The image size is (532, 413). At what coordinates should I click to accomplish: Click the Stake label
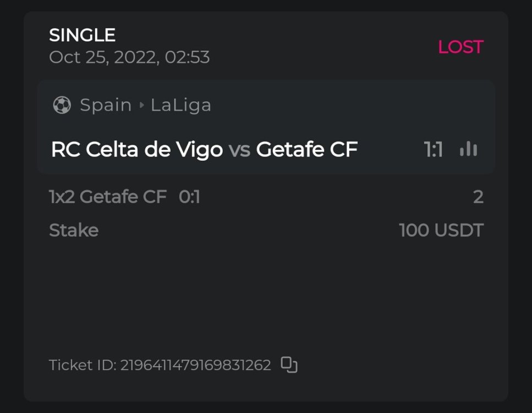(x=74, y=230)
